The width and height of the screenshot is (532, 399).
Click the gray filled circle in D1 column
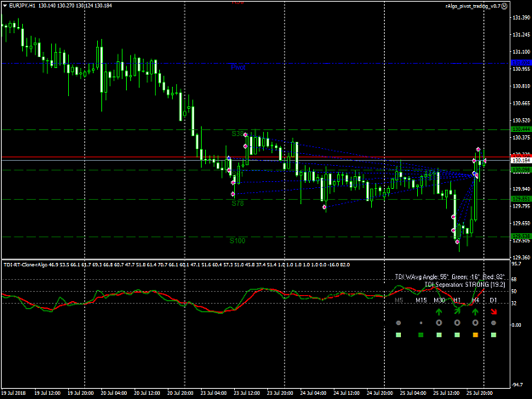(x=494, y=323)
